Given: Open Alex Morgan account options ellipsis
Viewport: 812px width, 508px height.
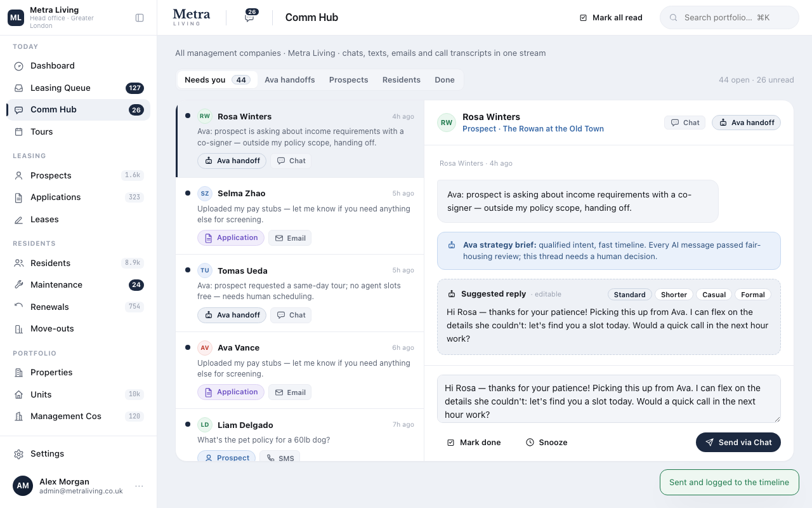Looking at the screenshot, I should coord(139,486).
